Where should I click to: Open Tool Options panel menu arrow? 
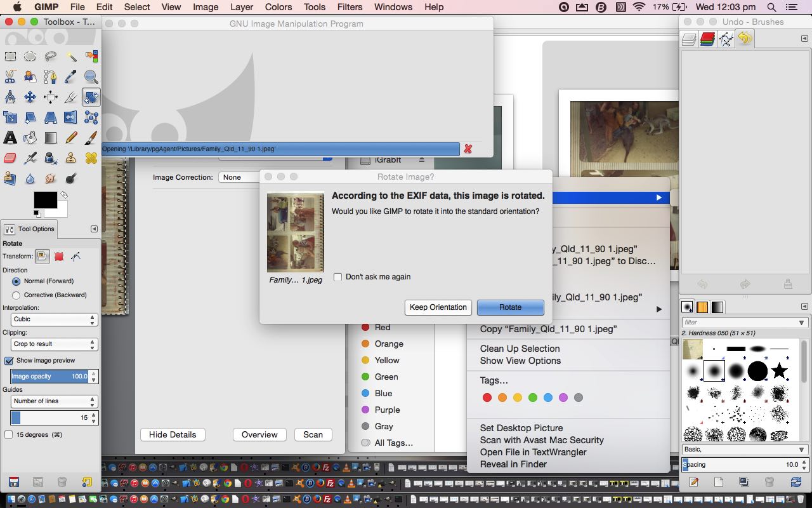[94, 229]
